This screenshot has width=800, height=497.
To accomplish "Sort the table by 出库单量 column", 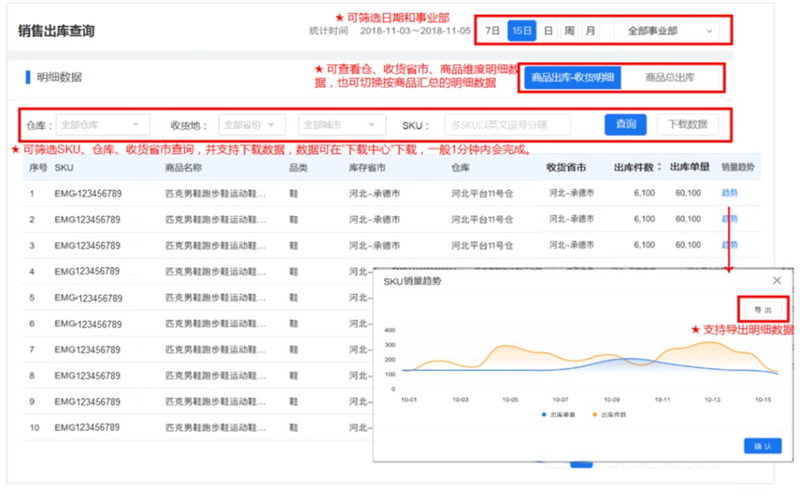I will click(689, 166).
